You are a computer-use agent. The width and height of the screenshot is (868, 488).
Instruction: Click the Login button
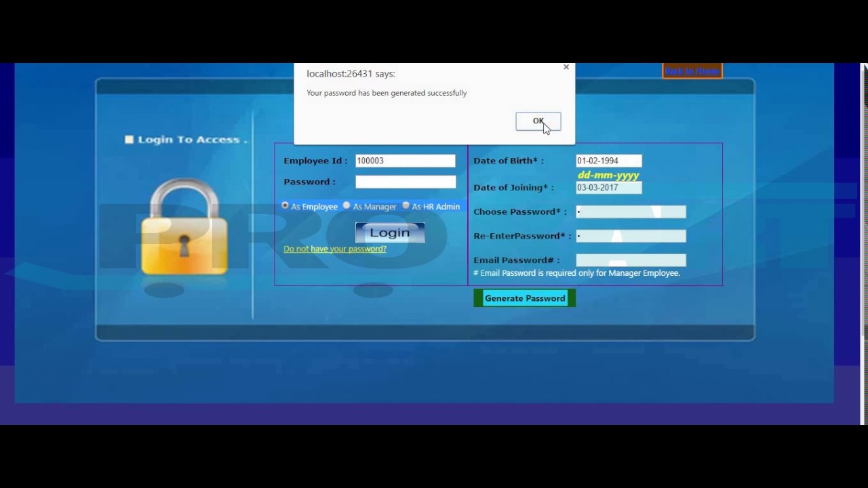390,232
